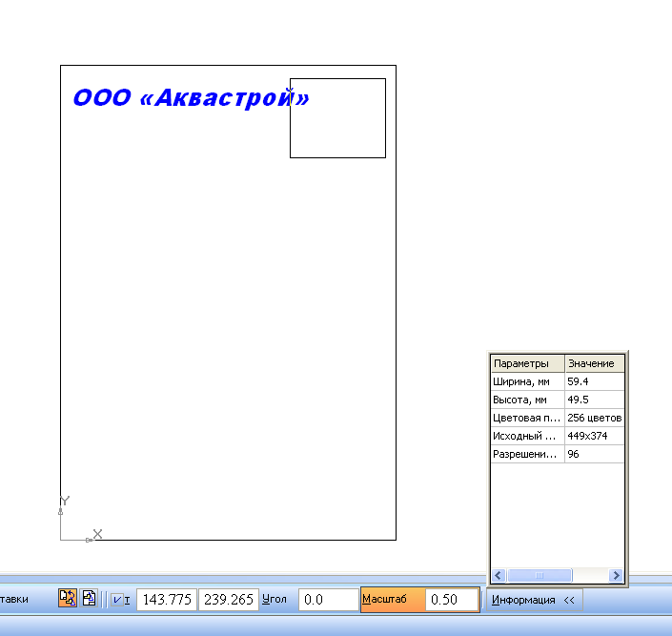Click the Y coordinate field showing 239.265
Screen dimensions: 672x636
click(x=229, y=599)
